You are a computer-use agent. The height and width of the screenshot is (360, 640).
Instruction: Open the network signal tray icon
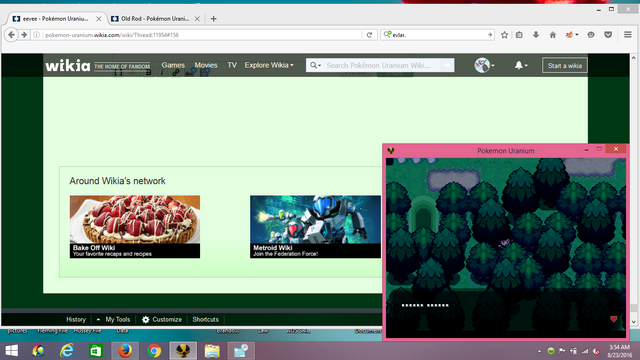[x=585, y=351]
